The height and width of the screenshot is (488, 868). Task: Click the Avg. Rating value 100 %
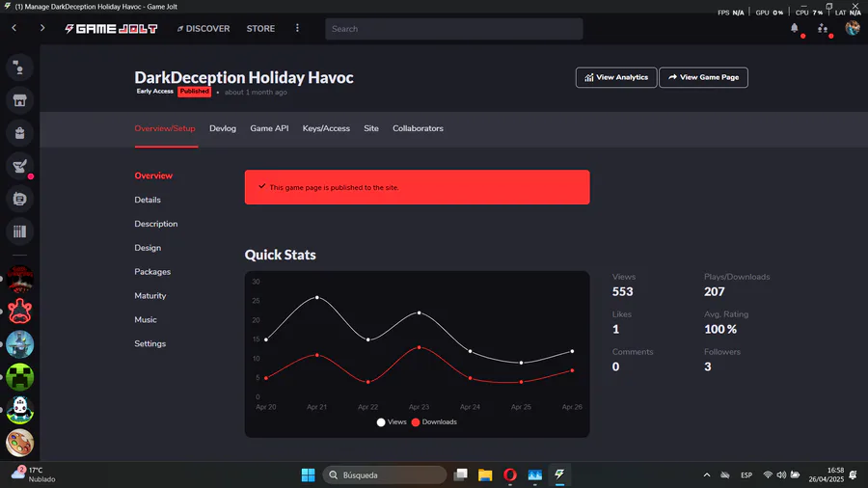click(x=720, y=329)
